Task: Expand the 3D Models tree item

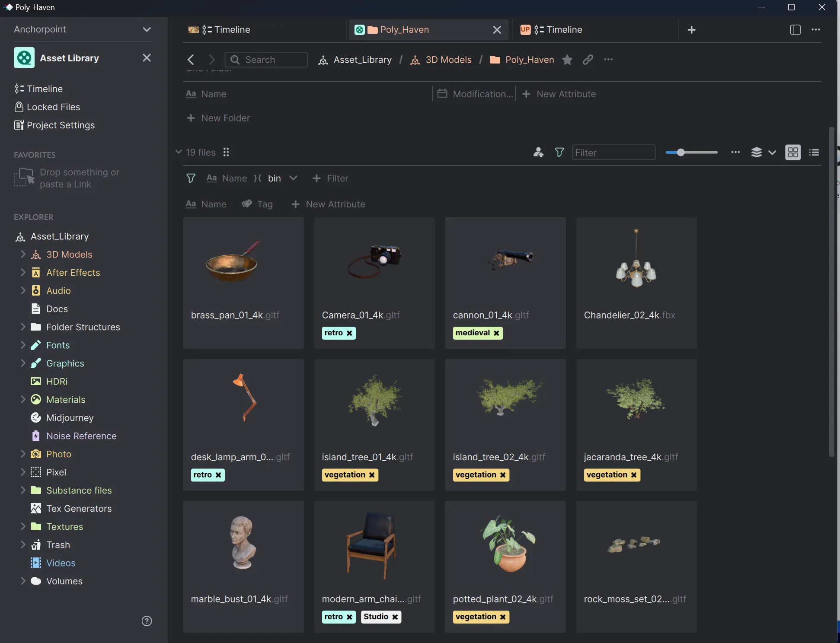Action: point(23,255)
